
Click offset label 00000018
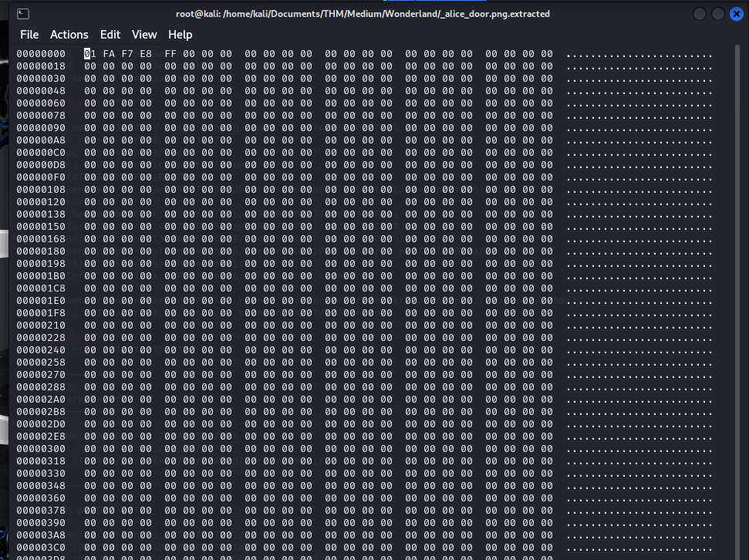point(41,66)
